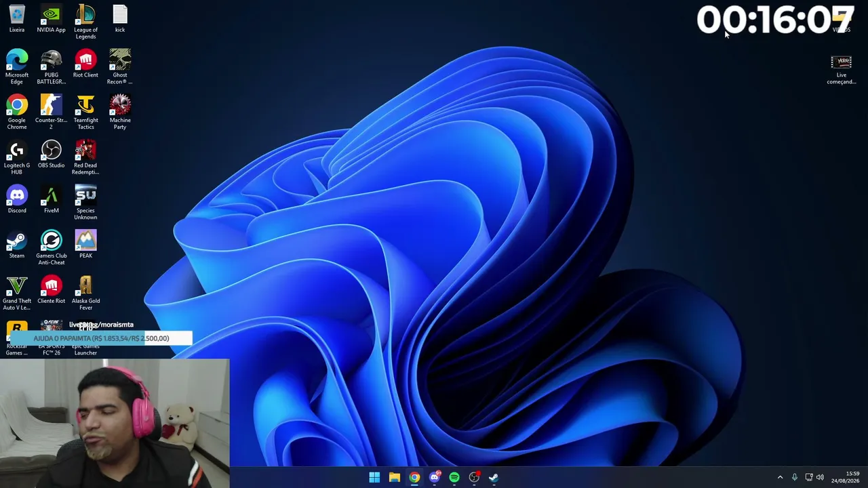
Task: Expand the hidden system tray icons chevron
Action: pyautogui.click(x=780, y=477)
